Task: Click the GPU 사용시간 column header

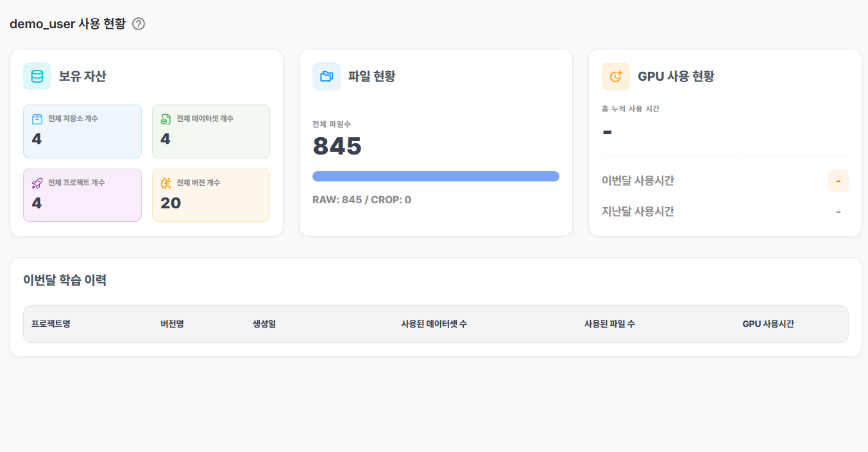Action: [769, 324]
